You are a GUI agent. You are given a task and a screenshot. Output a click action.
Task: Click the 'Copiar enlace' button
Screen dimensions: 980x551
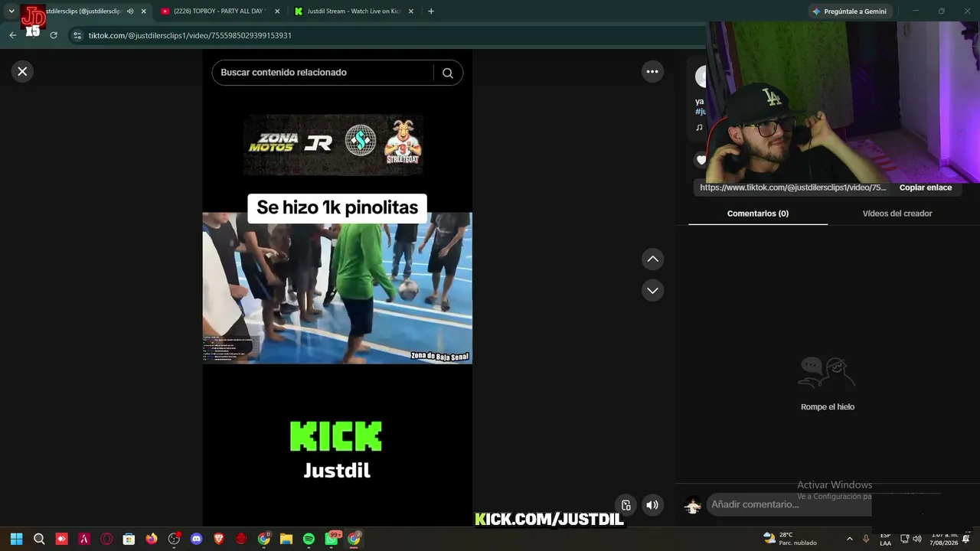(926, 187)
